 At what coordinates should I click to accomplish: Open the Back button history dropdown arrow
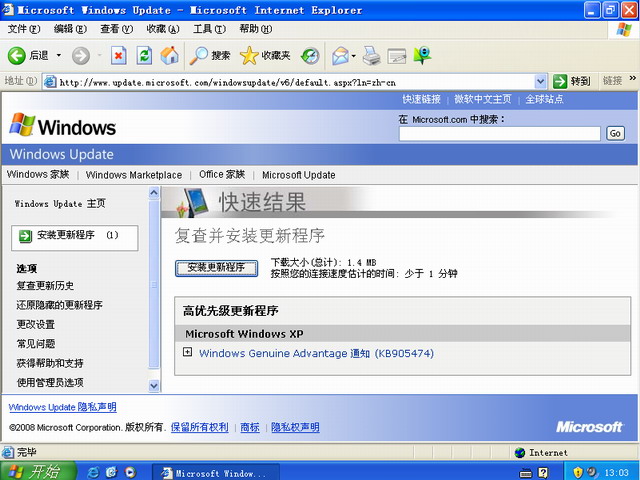pyautogui.click(x=59, y=56)
